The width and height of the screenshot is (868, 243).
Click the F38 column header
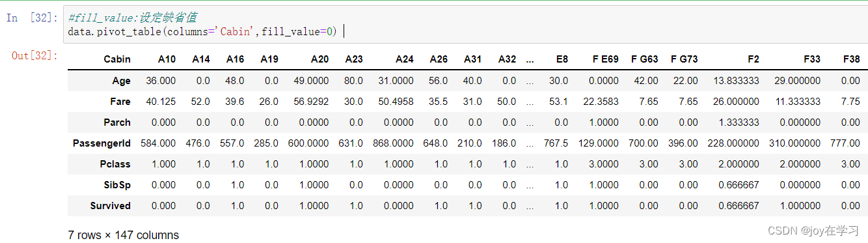coord(851,59)
